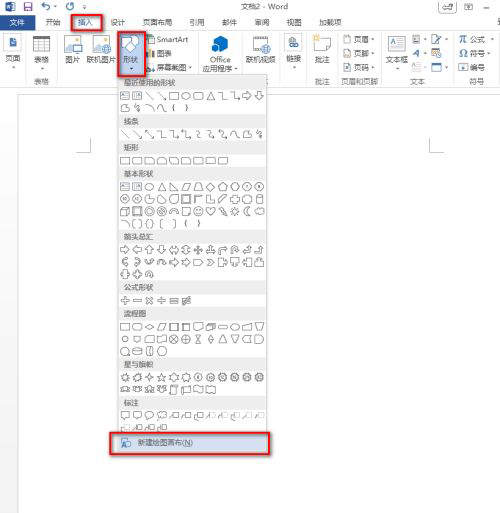Select first rectangle in rectangles section

(x=125, y=161)
